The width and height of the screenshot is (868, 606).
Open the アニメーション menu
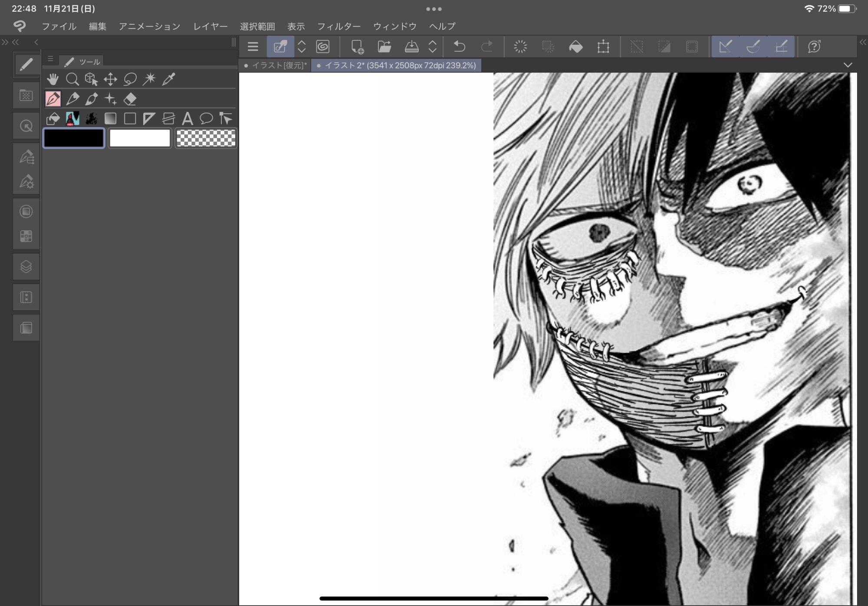point(150,26)
